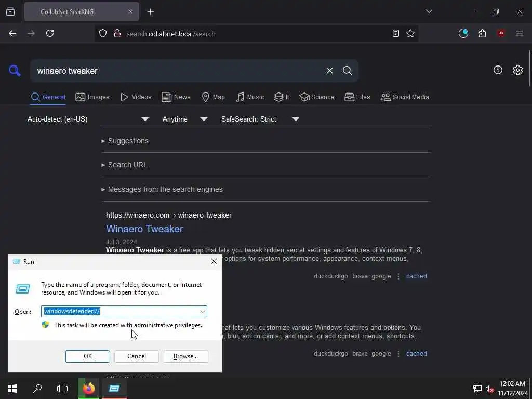List all tabs dropdown arrow

[429, 11]
